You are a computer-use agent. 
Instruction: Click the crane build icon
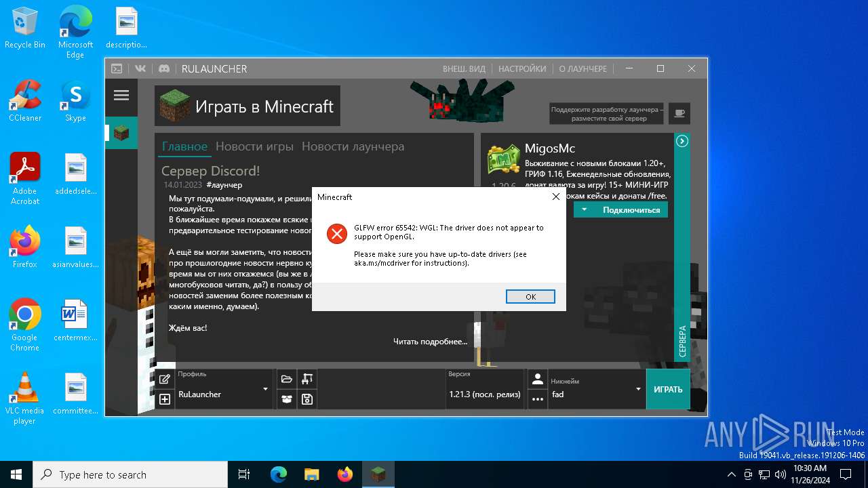pyautogui.click(x=307, y=380)
